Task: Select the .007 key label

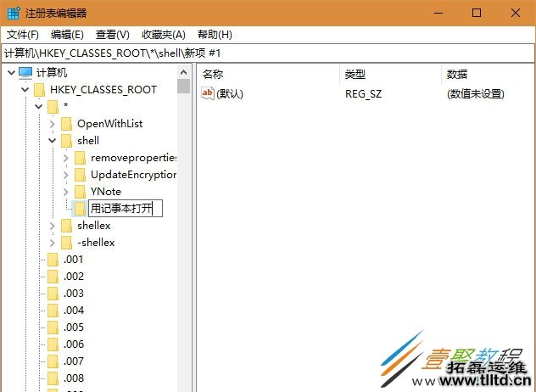Action: (73, 361)
